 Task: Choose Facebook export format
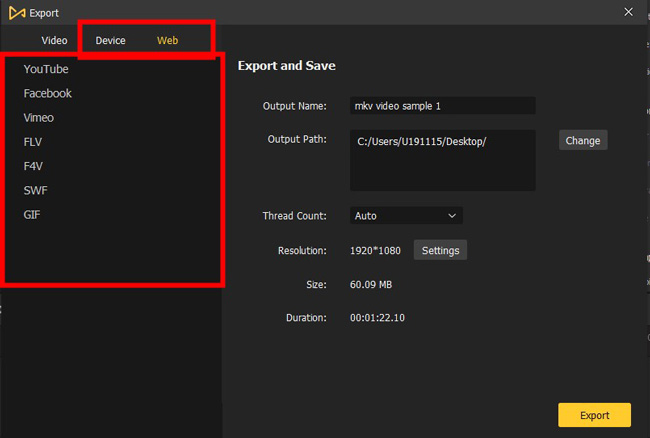(x=48, y=93)
